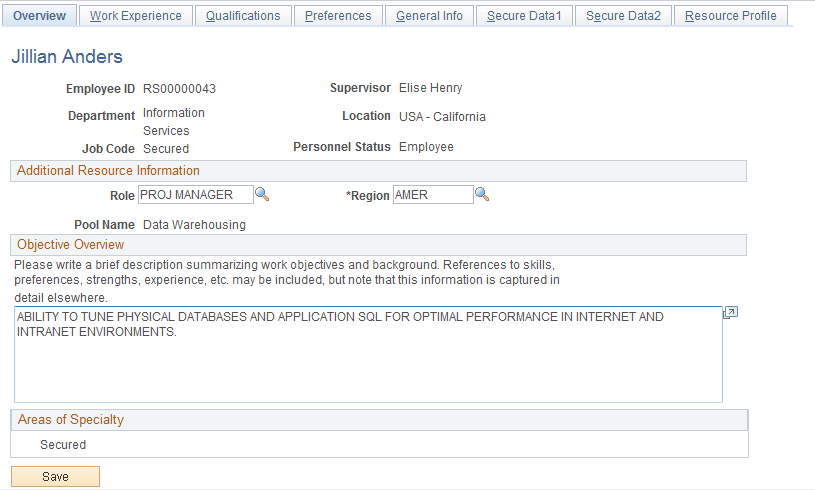Screen dimensions: 815x491
Task: Go to the Preferences tab
Action: 338,16
